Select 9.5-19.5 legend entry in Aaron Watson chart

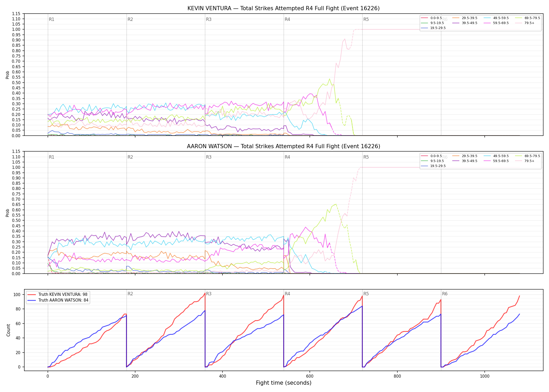432,161
